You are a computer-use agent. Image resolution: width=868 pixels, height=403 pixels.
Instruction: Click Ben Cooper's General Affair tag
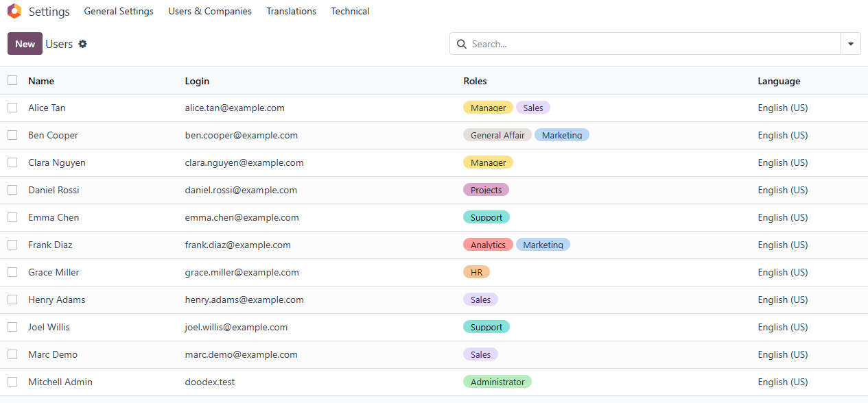coord(497,135)
